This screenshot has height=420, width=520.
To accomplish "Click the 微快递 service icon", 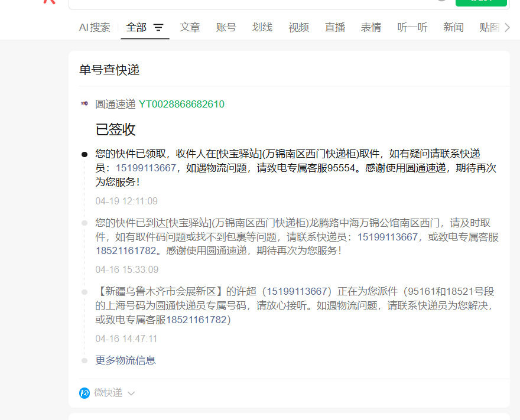I will click(x=84, y=393).
